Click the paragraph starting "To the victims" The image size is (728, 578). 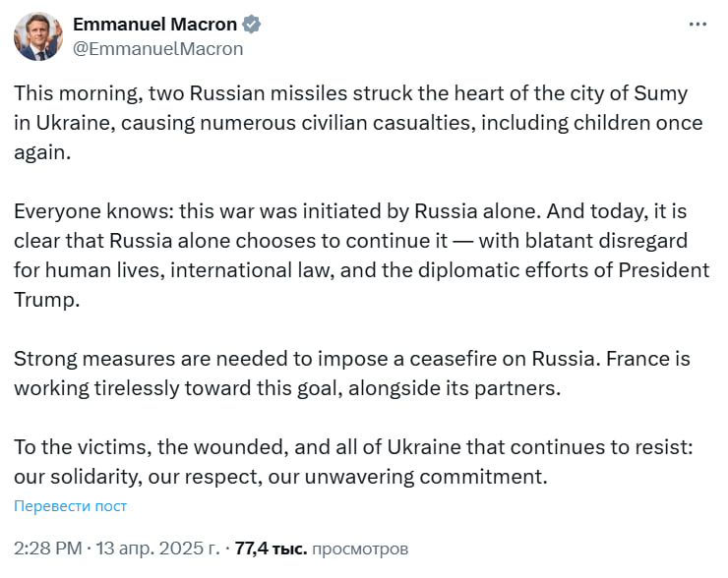(354, 462)
